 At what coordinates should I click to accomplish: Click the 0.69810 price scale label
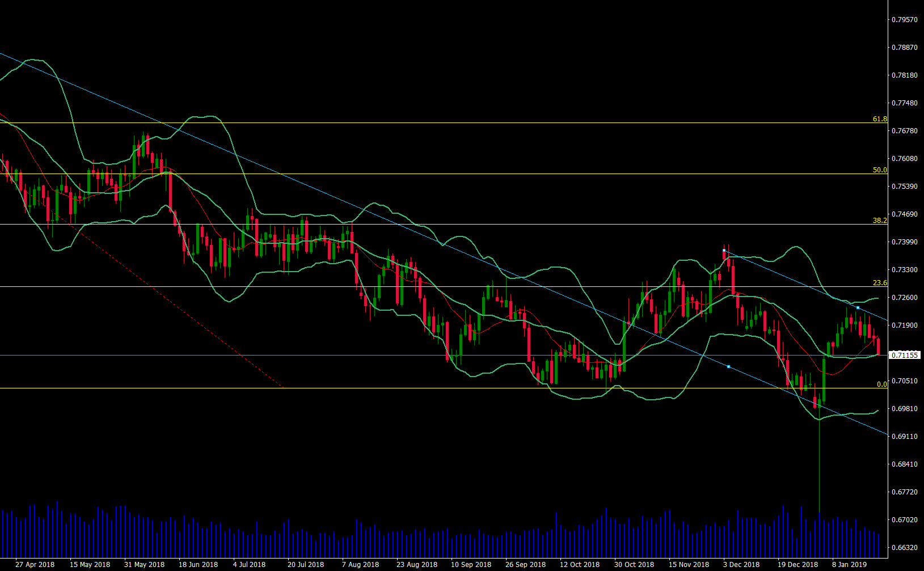pos(905,409)
